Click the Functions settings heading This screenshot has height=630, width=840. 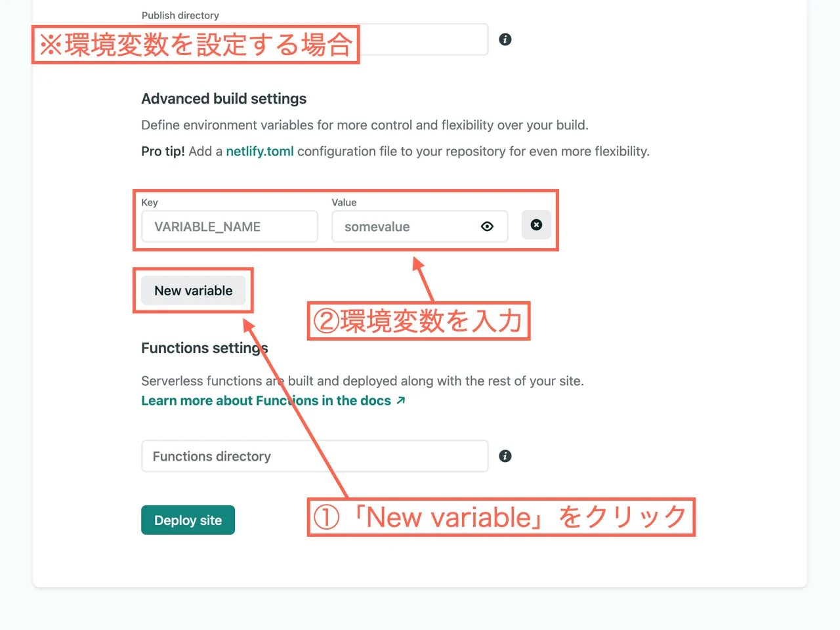click(x=204, y=348)
